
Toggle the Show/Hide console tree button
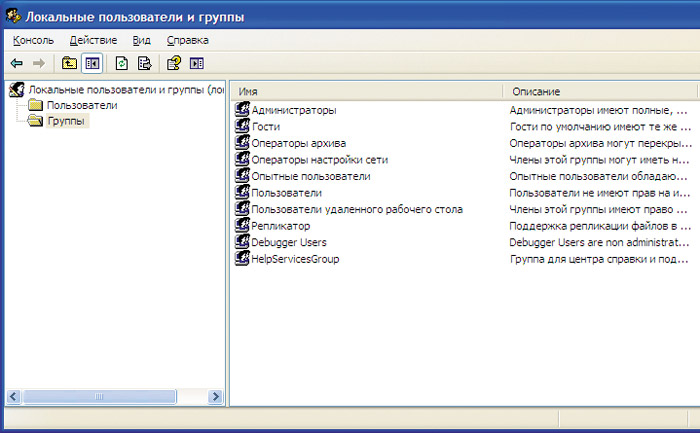(92, 63)
